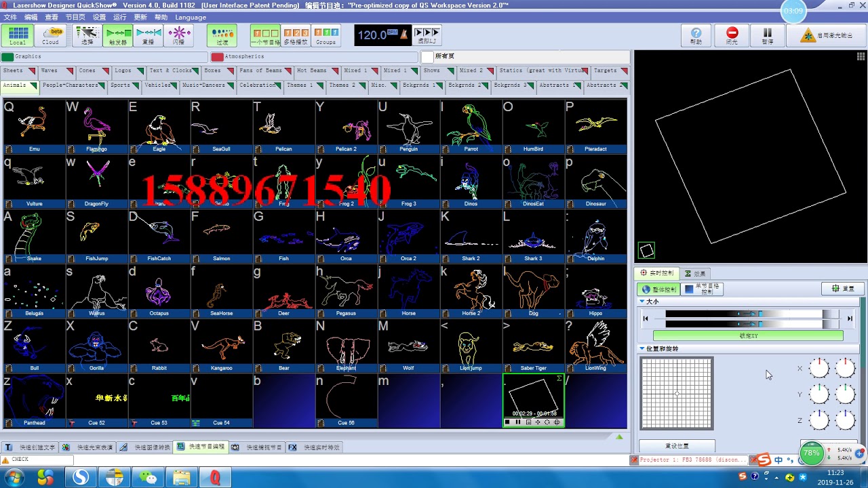
Task: Open 快速捕捉节目 camera capture tool
Action: click(x=257, y=447)
